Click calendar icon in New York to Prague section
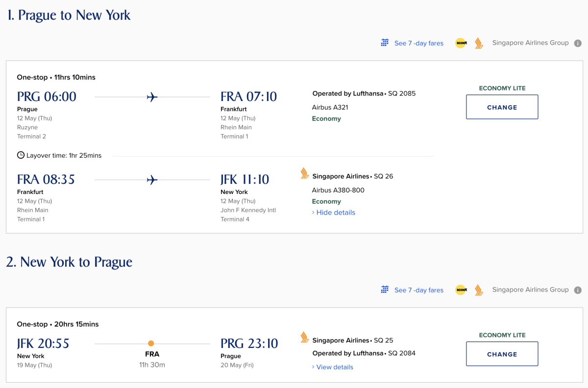 pos(385,290)
